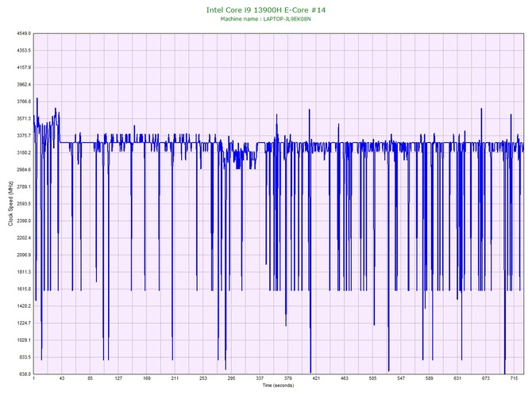Click the x-axis tick label 463
Screen dimensions: 532x399
(x=345, y=378)
